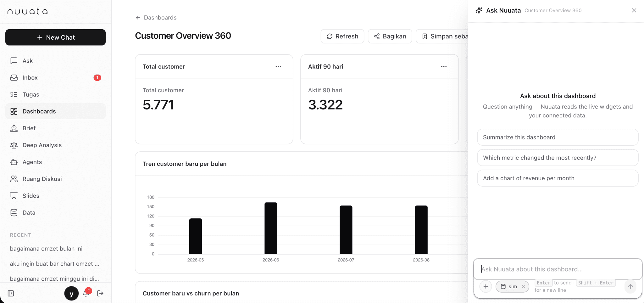Open the user avatar 'y'
The height and width of the screenshot is (303, 644).
tap(71, 294)
